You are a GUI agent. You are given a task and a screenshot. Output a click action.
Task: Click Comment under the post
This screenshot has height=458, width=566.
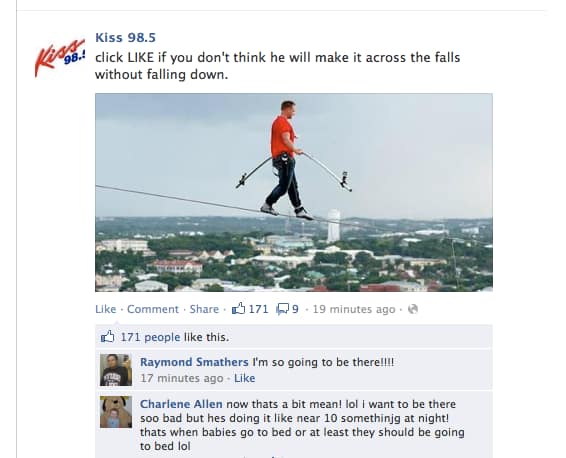(153, 309)
